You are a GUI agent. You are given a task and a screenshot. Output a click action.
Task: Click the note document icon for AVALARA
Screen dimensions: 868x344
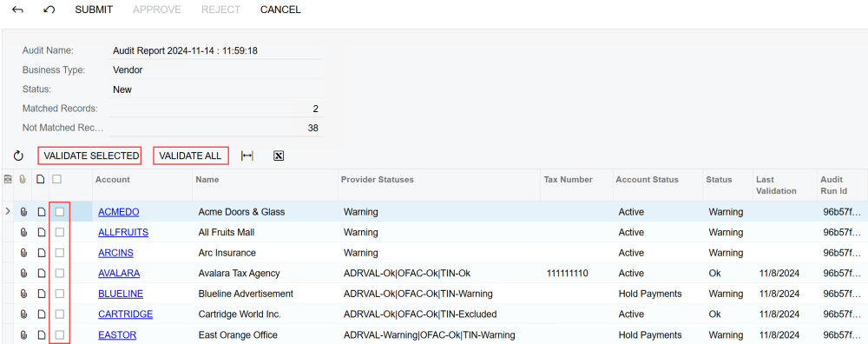click(x=41, y=273)
